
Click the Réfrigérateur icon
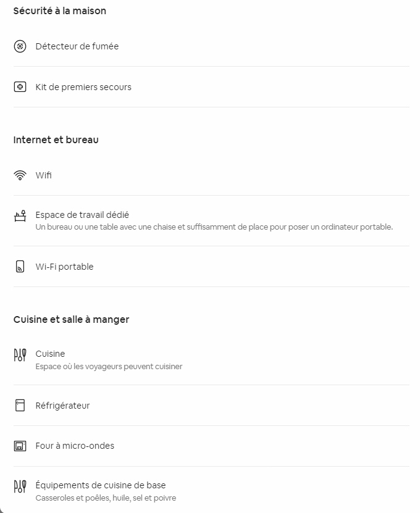pyautogui.click(x=20, y=406)
